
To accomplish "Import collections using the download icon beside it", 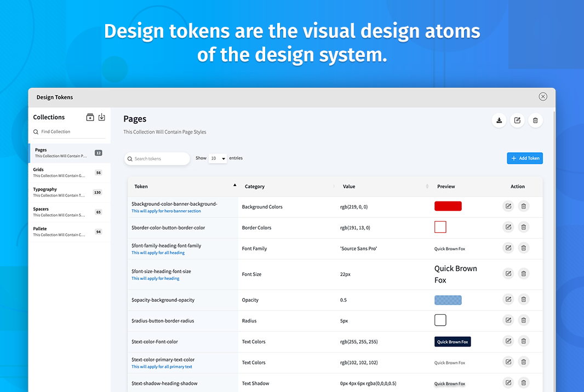I will (x=102, y=117).
